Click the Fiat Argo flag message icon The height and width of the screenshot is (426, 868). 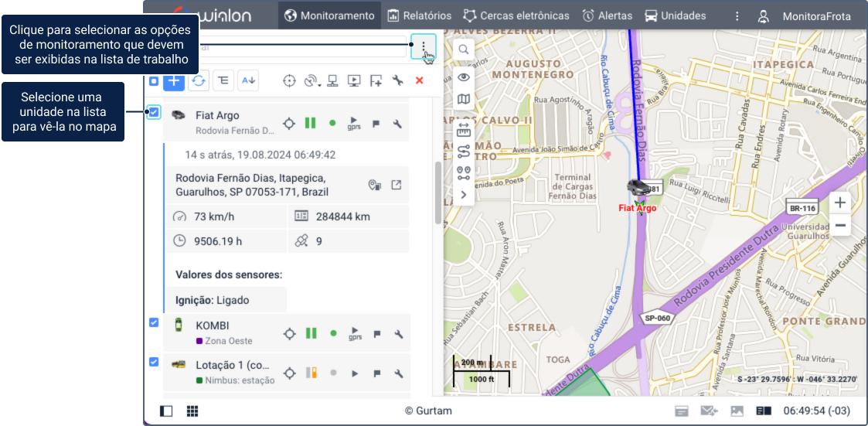(x=376, y=123)
